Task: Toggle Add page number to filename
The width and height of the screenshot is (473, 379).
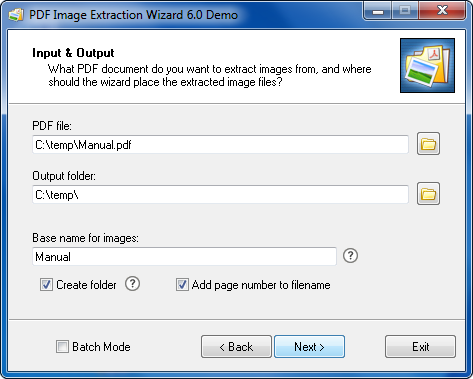Action: pos(182,285)
